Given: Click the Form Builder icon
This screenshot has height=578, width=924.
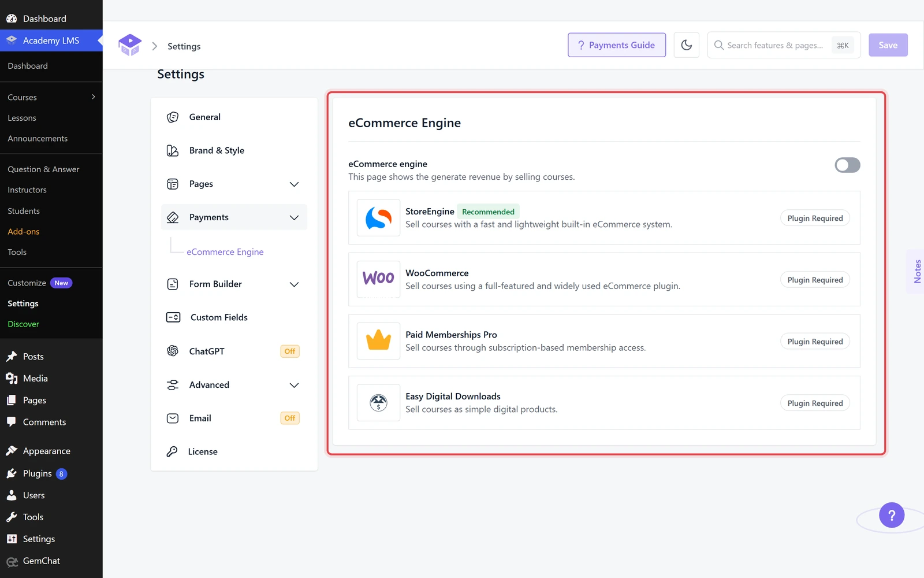Looking at the screenshot, I should tap(173, 284).
